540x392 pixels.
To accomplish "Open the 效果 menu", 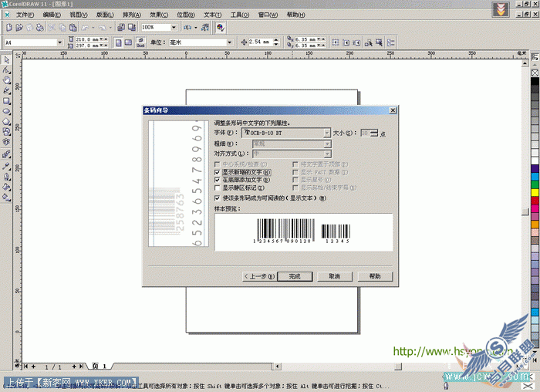I will point(159,15).
